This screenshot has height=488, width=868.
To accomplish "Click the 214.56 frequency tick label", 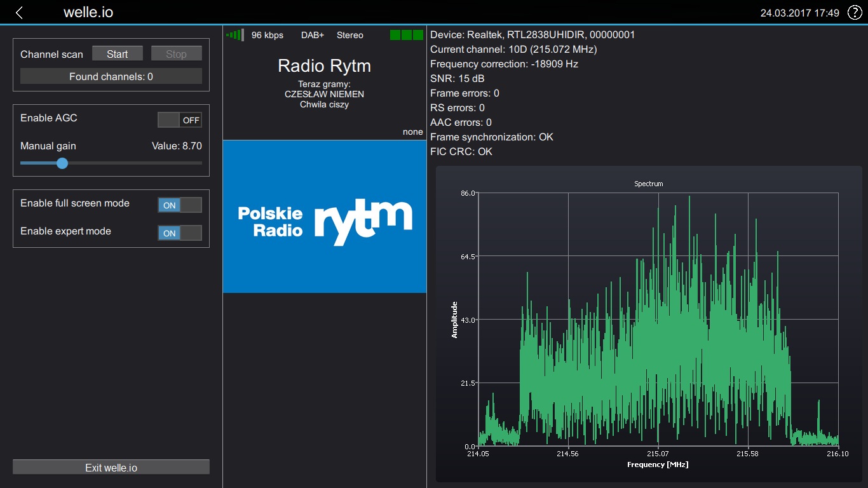I will pyautogui.click(x=567, y=454).
